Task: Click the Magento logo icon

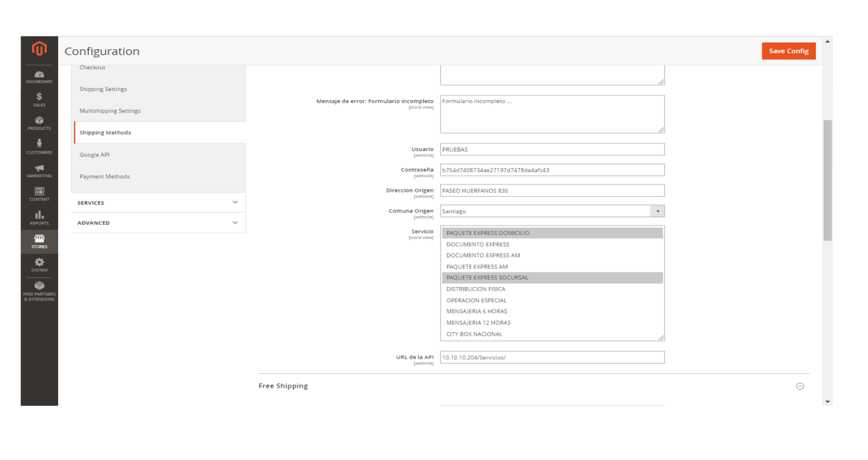Action: click(39, 49)
